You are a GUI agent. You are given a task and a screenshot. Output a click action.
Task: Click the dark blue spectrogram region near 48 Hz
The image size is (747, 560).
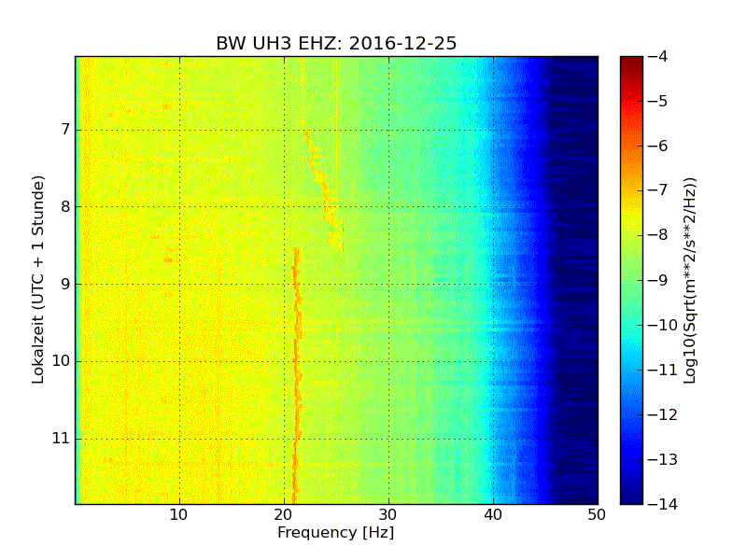point(577,280)
